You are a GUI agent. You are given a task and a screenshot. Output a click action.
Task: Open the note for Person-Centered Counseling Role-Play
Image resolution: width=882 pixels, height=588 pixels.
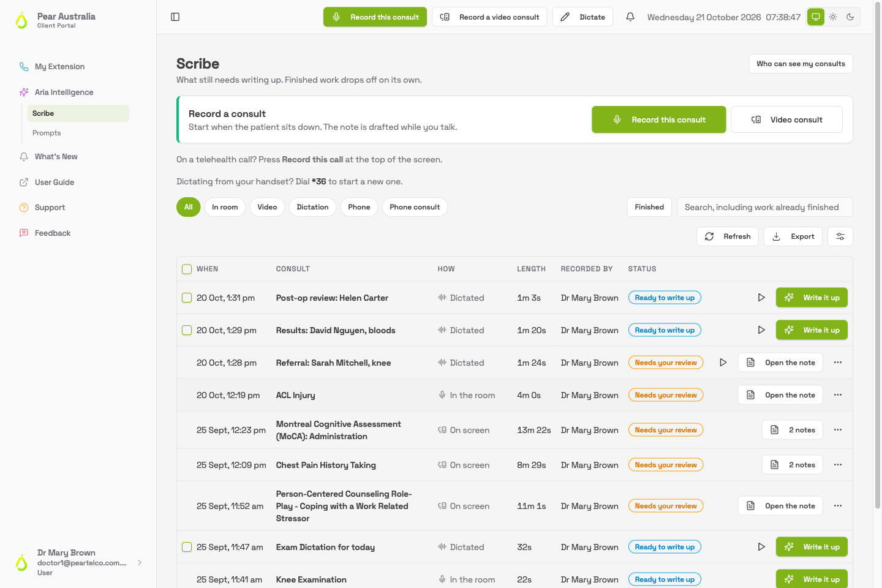point(780,506)
